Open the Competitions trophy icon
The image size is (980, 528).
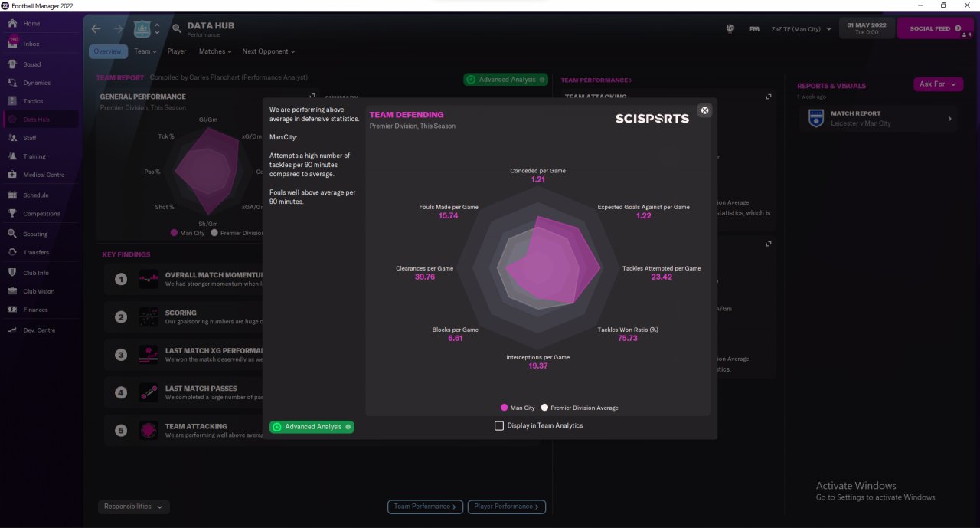tap(12, 214)
